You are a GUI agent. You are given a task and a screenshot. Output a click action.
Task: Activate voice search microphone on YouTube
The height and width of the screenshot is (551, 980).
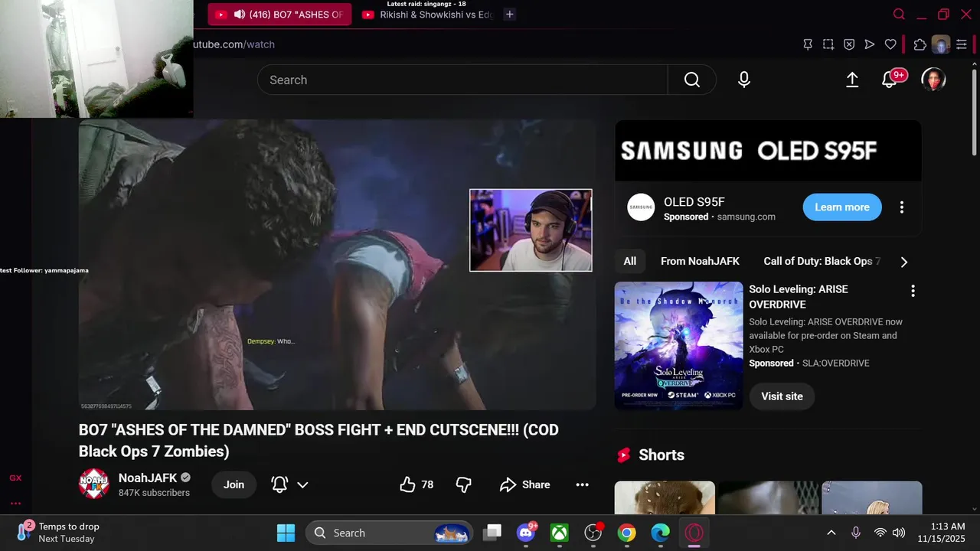pyautogui.click(x=744, y=80)
